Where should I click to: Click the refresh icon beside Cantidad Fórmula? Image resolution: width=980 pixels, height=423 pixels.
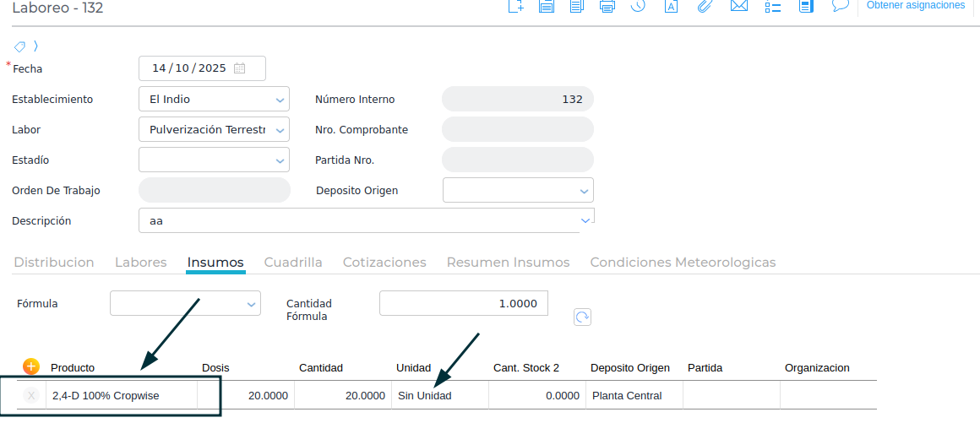pos(582,317)
